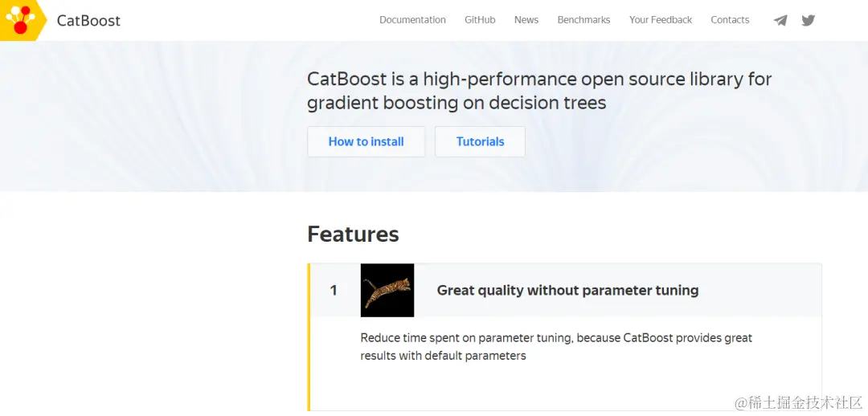Click the CatBoost site name
This screenshot has height=416, width=868.
[88, 20]
